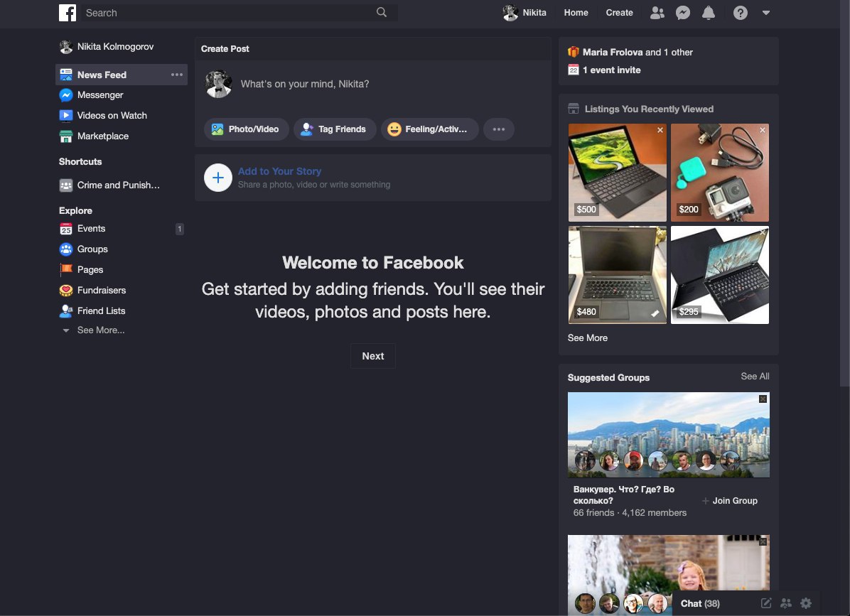Viewport: 850px width, 616px height.
Task: Click the Add to Your Story plus icon
Action: pos(218,178)
